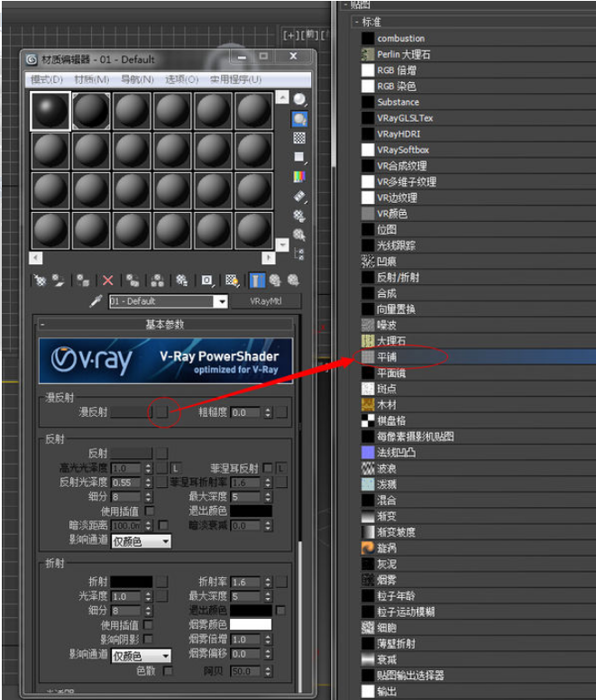Adjust the 折射率 spinner in 折射 group

pos(268,582)
